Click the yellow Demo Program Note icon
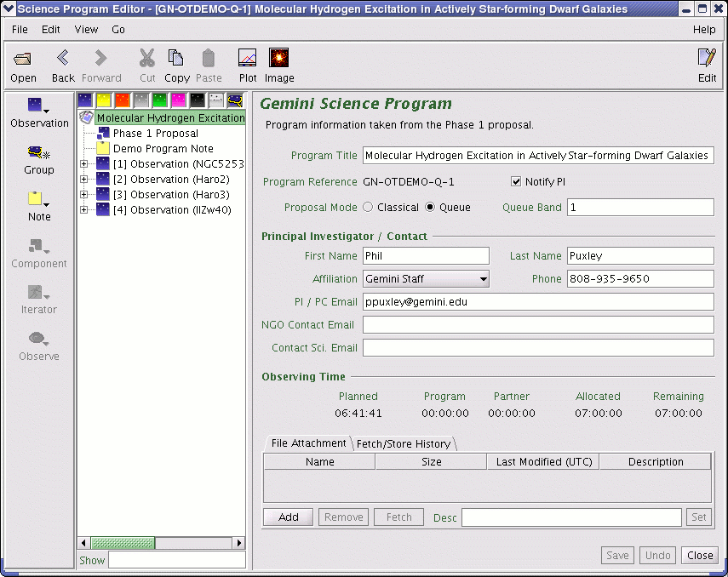This screenshot has width=728, height=577. (103, 149)
